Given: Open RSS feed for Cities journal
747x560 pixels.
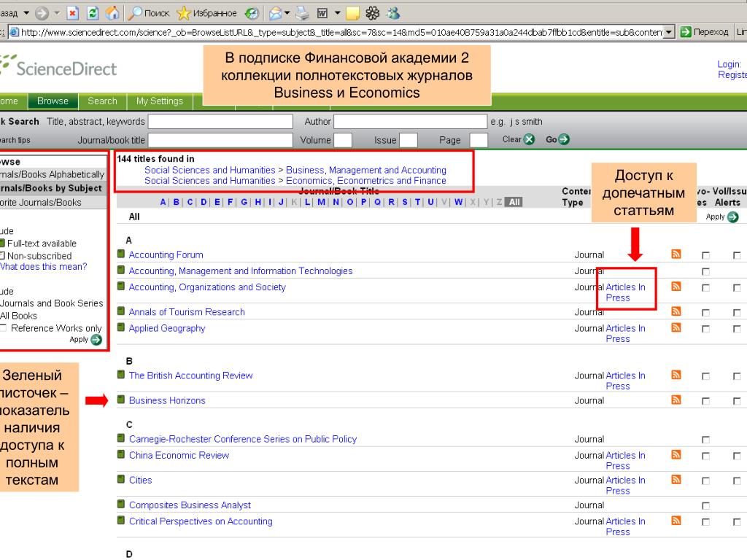Looking at the screenshot, I should click(x=676, y=479).
